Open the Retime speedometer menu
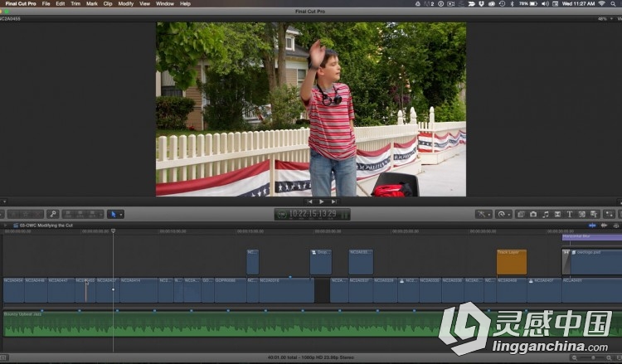Viewport: 622px width, 364px height. (503, 215)
